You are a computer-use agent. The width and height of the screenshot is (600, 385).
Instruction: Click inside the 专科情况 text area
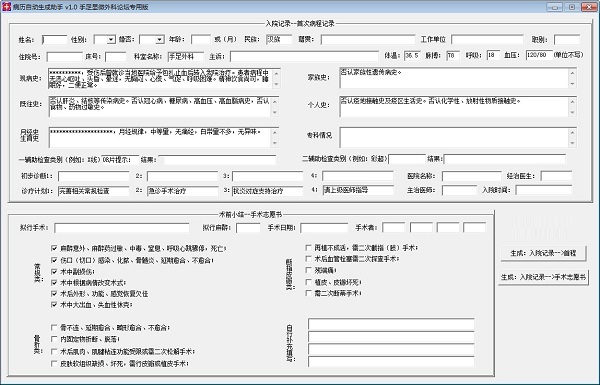pos(454,137)
